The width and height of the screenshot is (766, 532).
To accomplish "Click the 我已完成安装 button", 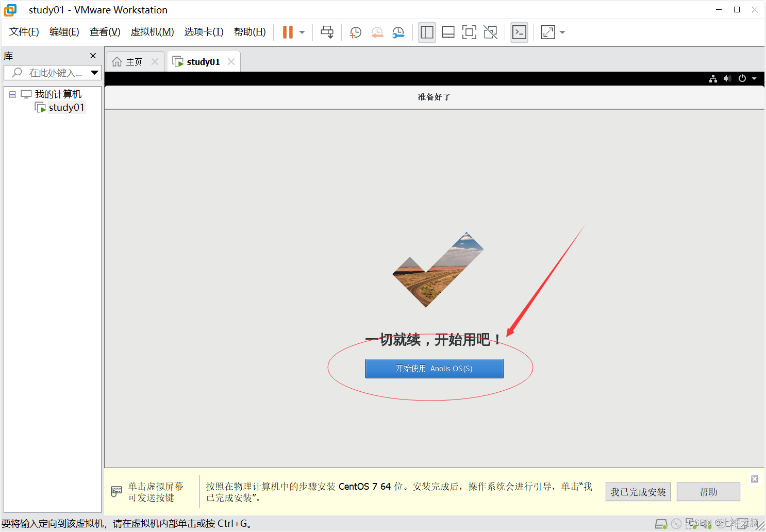I will click(x=638, y=492).
